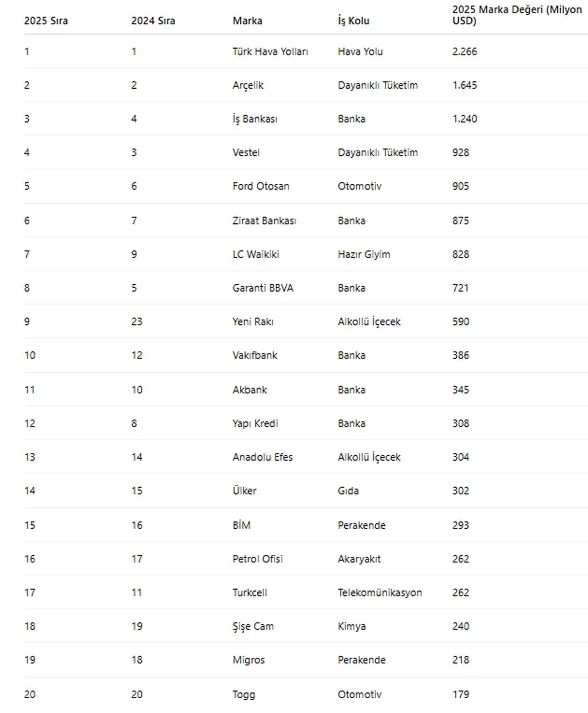Select the Türk Hava Yolları brand cell
Image resolution: width=588 pixels, height=713 pixels.
[x=270, y=51]
